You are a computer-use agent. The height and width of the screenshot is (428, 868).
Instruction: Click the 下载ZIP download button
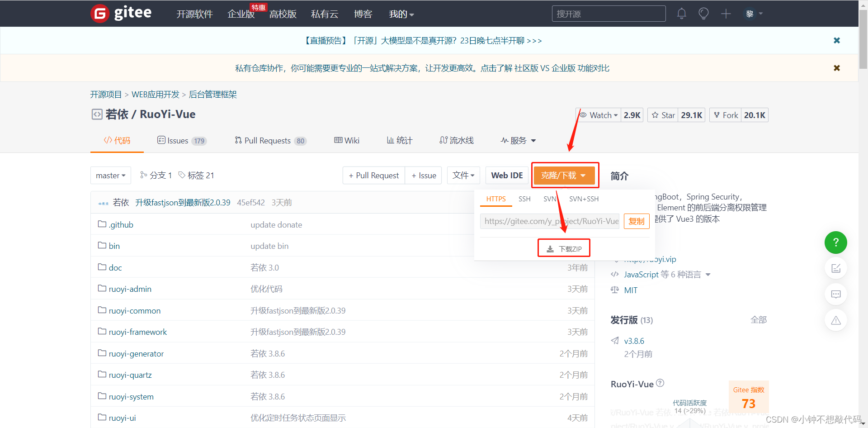(564, 248)
